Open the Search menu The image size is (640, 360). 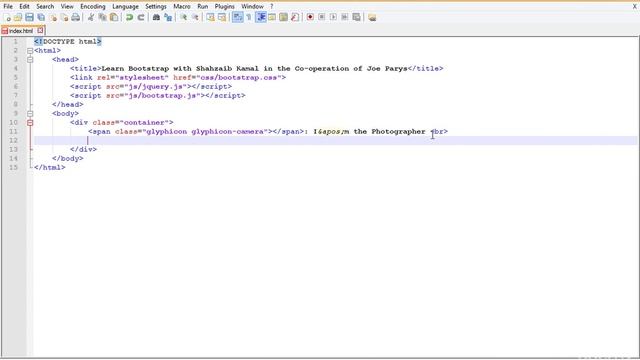(x=45, y=7)
